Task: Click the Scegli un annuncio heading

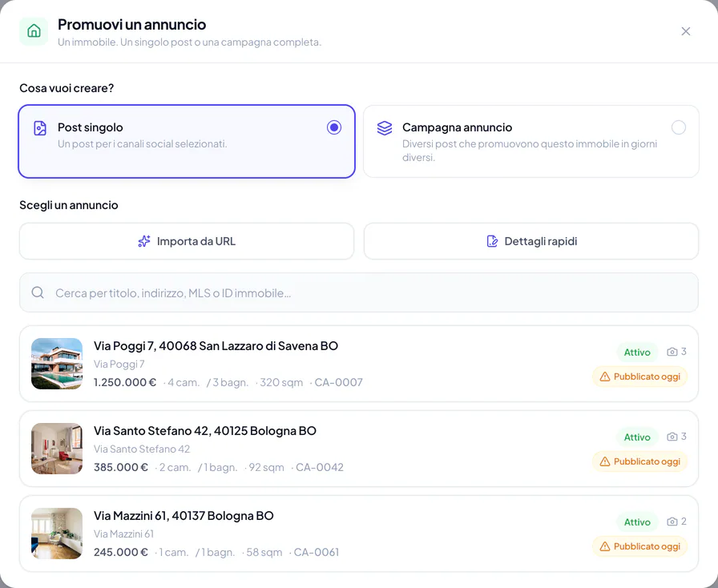Action: [69, 205]
